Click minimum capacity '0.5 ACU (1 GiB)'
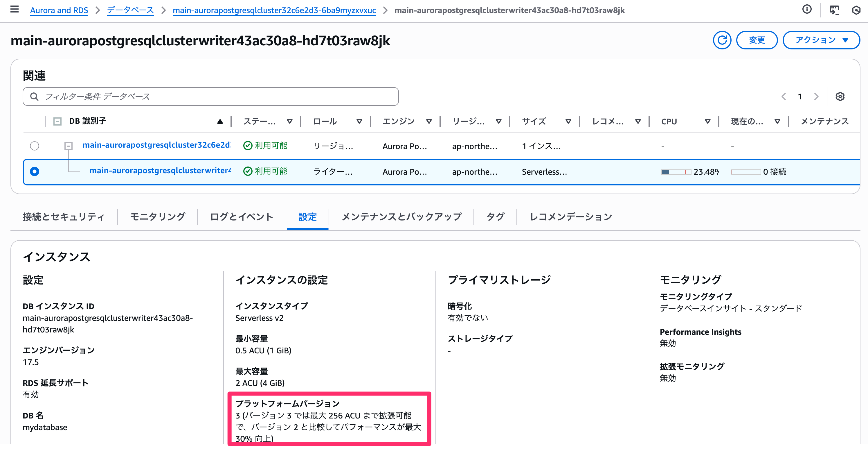868x458 pixels. [264, 351]
